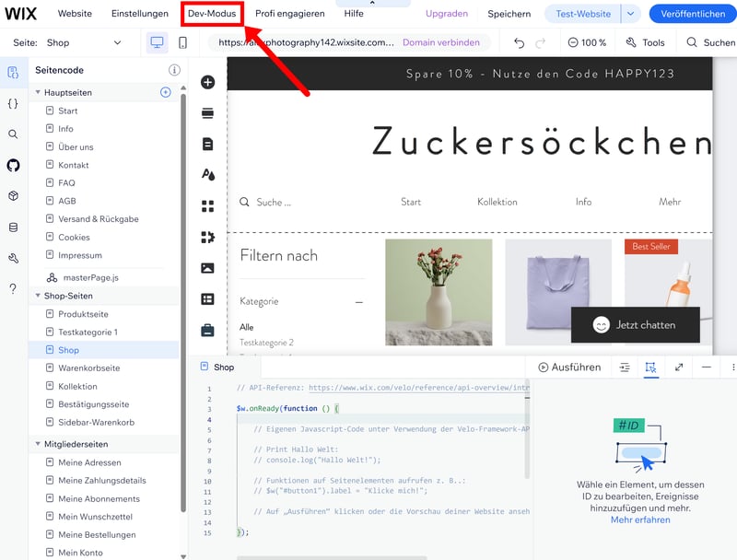The image size is (737, 560).
Task: Click the purple tote bag product thumbnail
Action: point(558,292)
